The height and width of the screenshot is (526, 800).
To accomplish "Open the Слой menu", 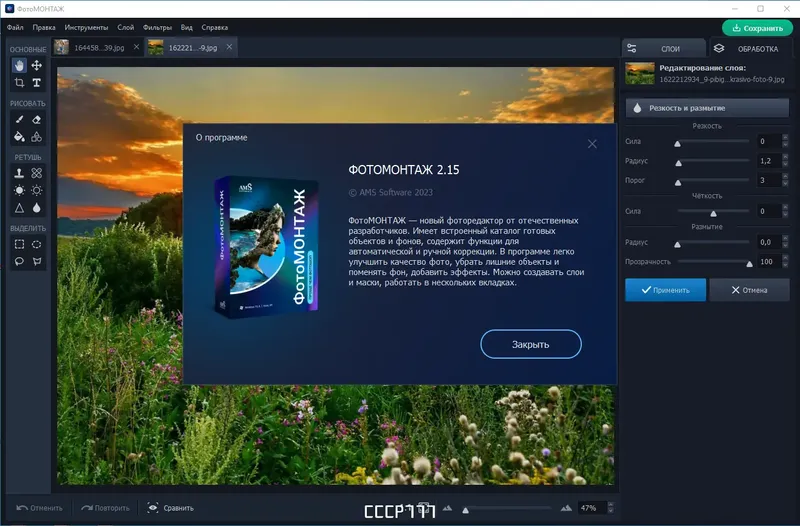I will click(x=126, y=28).
